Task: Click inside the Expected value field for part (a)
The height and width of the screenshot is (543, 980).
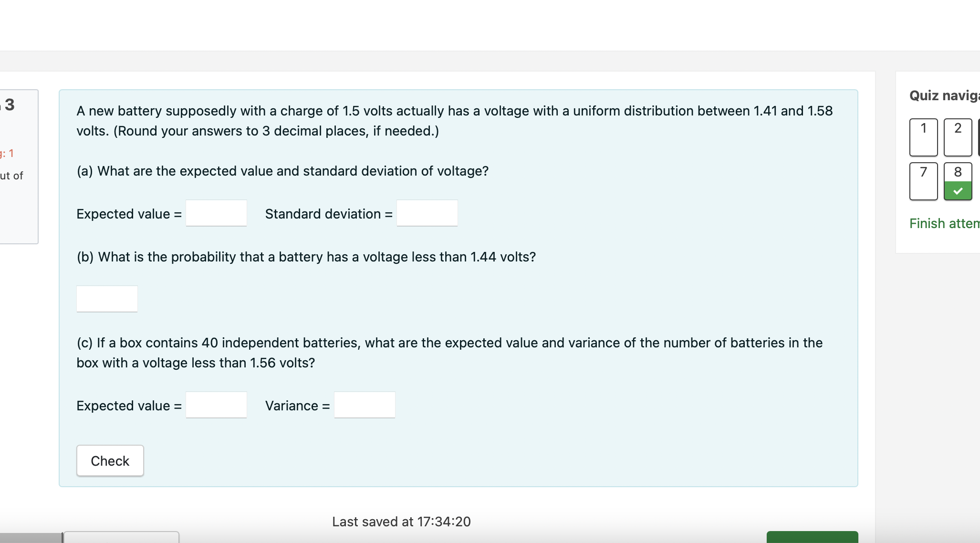Action: click(x=216, y=213)
